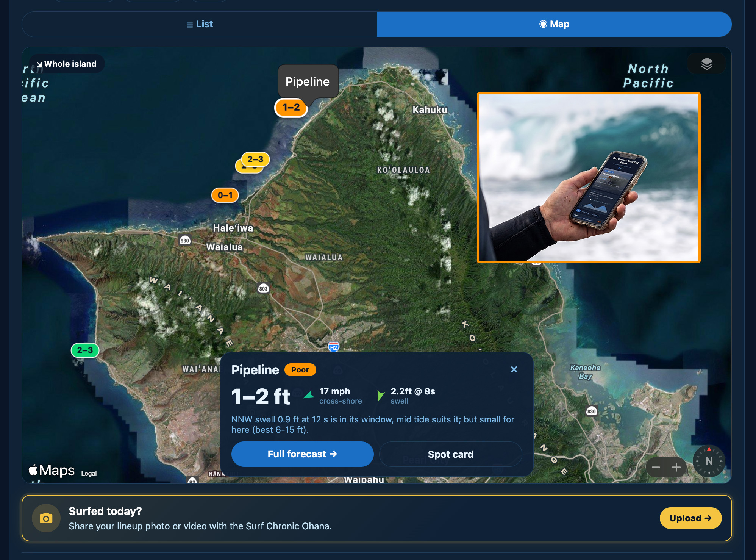The height and width of the screenshot is (560, 756).
Task: Click the wind direction arrow icon
Action: (x=309, y=395)
